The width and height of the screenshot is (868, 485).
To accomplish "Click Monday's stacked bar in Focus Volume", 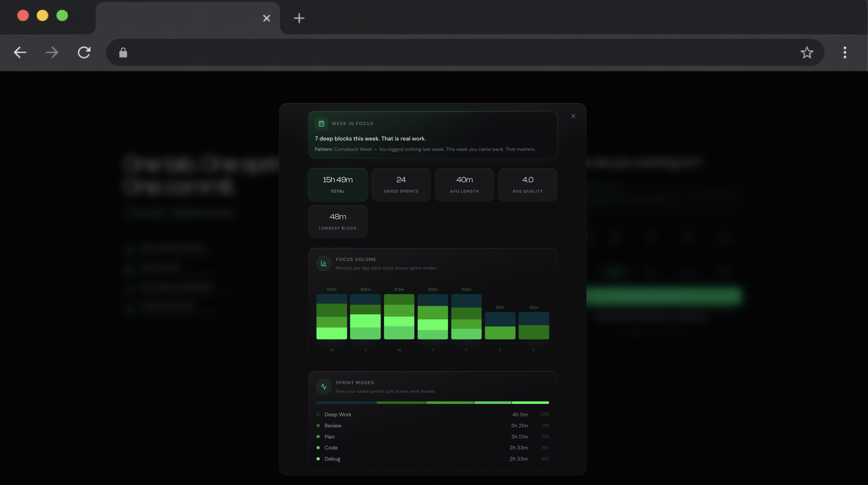I will [x=331, y=316].
